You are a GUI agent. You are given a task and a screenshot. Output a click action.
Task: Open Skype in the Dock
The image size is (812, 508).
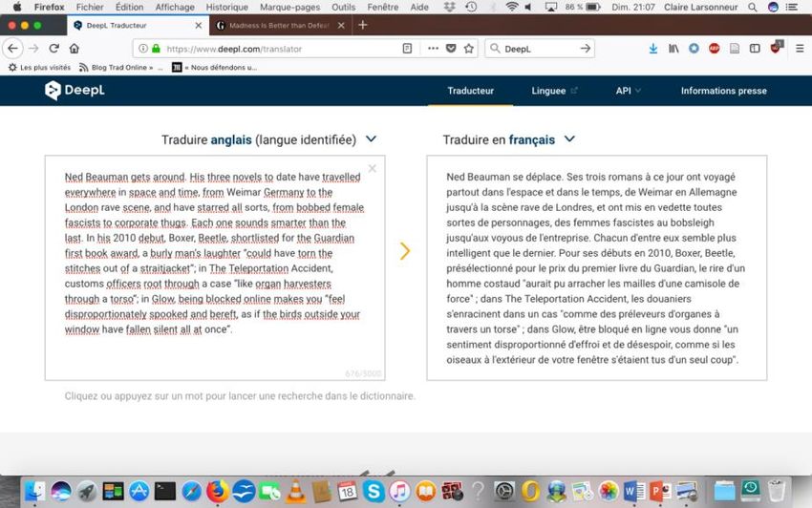pos(374,491)
